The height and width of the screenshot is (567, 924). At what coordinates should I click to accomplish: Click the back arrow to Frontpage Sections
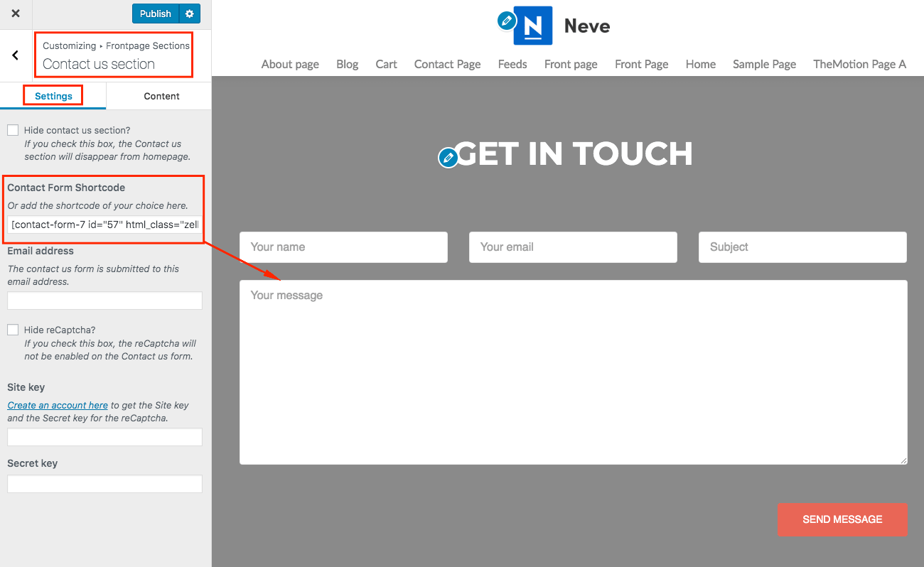click(x=16, y=55)
